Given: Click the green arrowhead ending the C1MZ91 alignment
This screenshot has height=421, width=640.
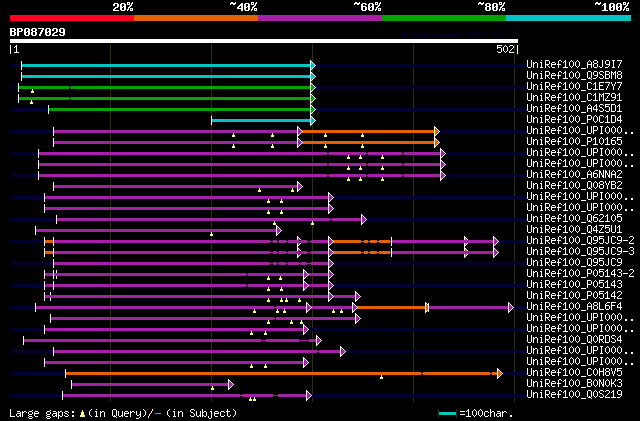Looking at the screenshot, I should pyautogui.click(x=313, y=98).
